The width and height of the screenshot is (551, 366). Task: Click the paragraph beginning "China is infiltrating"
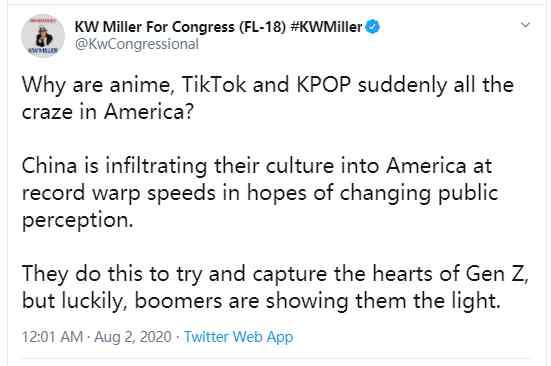pos(260,192)
